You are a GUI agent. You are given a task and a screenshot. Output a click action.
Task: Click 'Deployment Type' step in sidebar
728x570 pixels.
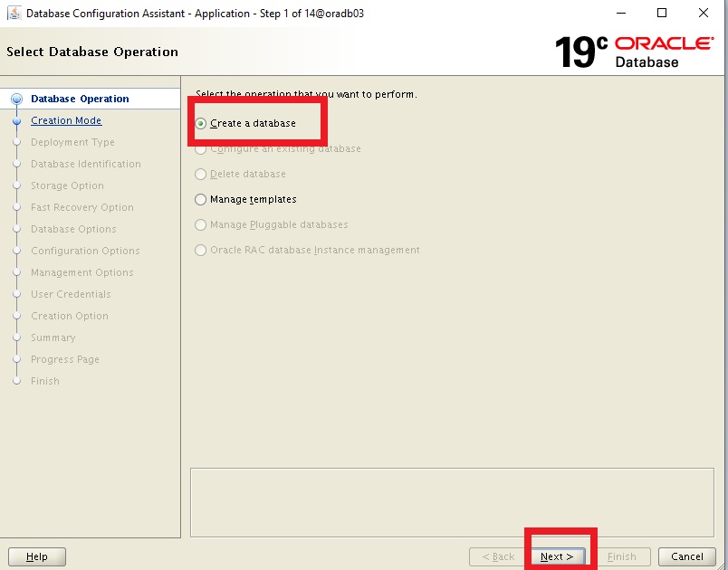point(72,142)
